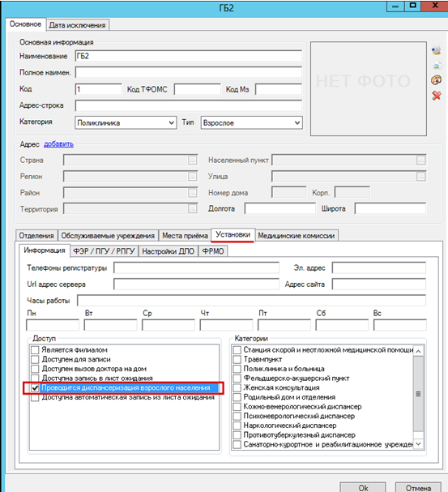The image size is (448, 492).
Task: Select the Информация sub-tab
Action: click(x=45, y=250)
